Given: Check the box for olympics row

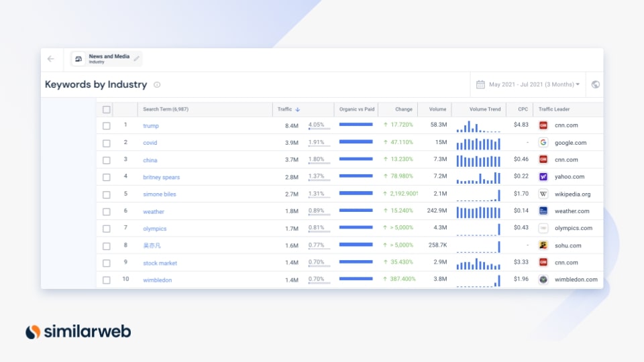Looking at the screenshot, I should 107,229.
